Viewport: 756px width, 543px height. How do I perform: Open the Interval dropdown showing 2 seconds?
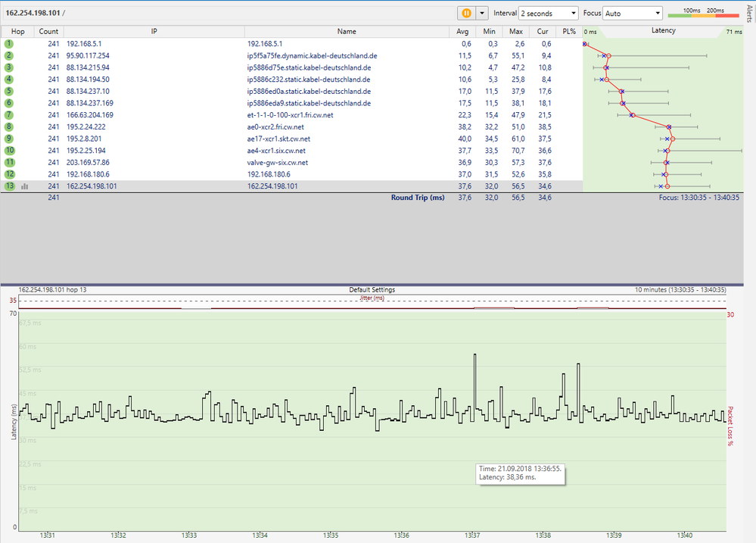(x=548, y=14)
